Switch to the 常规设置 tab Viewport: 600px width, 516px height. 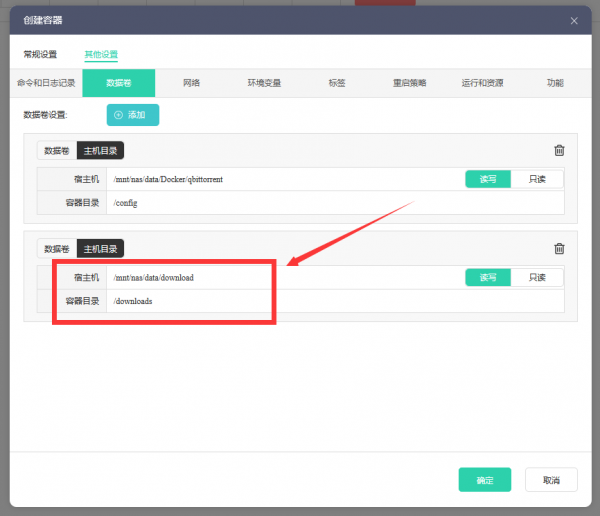pos(40,54)
